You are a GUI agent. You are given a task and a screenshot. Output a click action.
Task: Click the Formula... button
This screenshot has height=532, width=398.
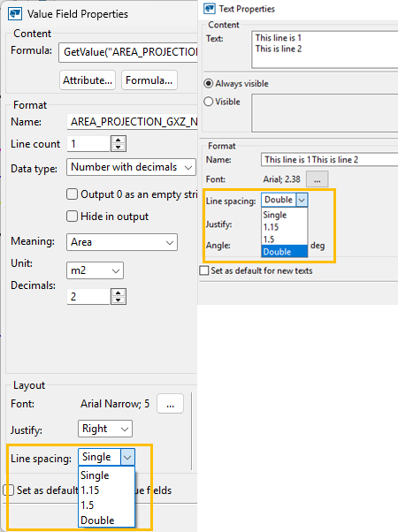click(x=149, y=80)
